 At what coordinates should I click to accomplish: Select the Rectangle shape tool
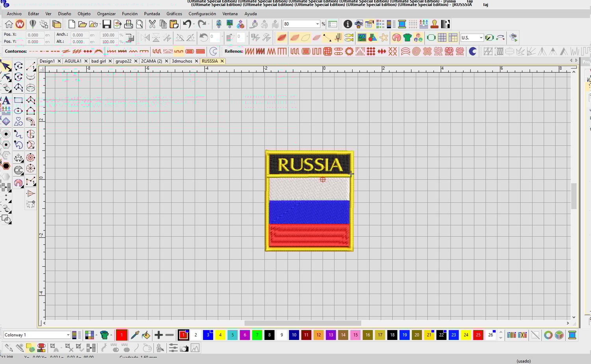point(19,100)
